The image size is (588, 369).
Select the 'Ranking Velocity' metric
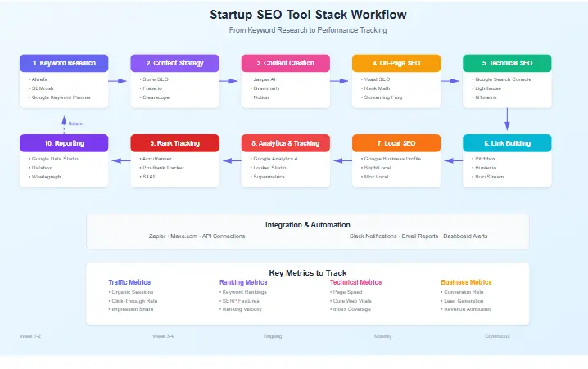tap(241, 309)
